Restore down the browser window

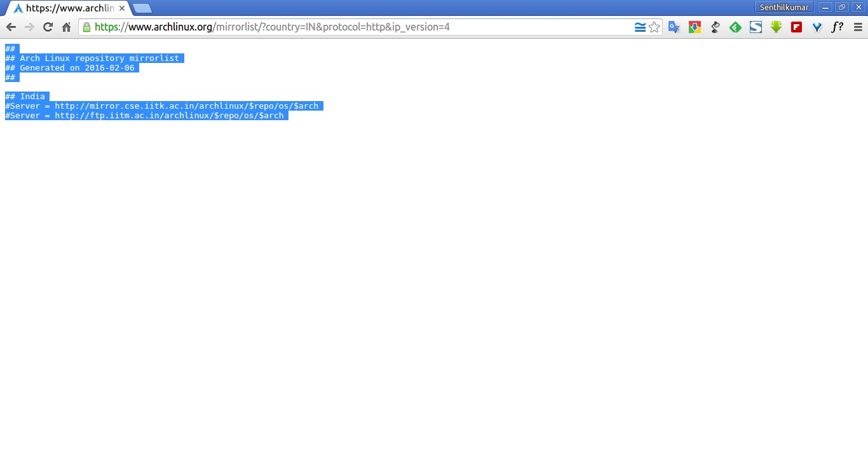[842, 7]
